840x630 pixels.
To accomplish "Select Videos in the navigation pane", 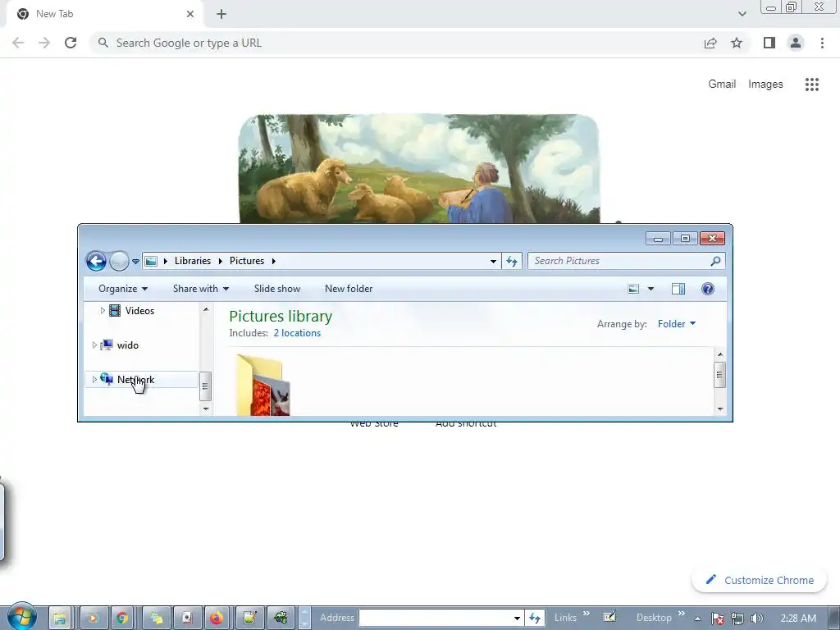I will click(139, 311).
